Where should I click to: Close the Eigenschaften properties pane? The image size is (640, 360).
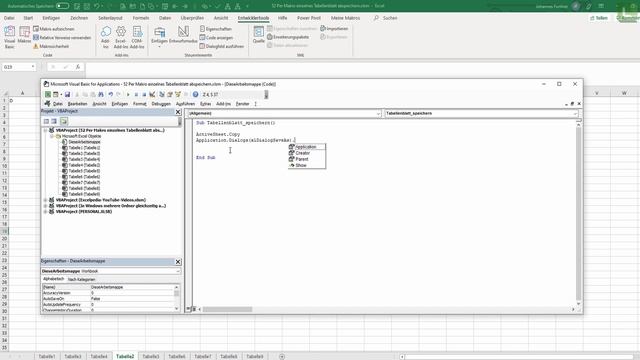(x=178, y=262)
